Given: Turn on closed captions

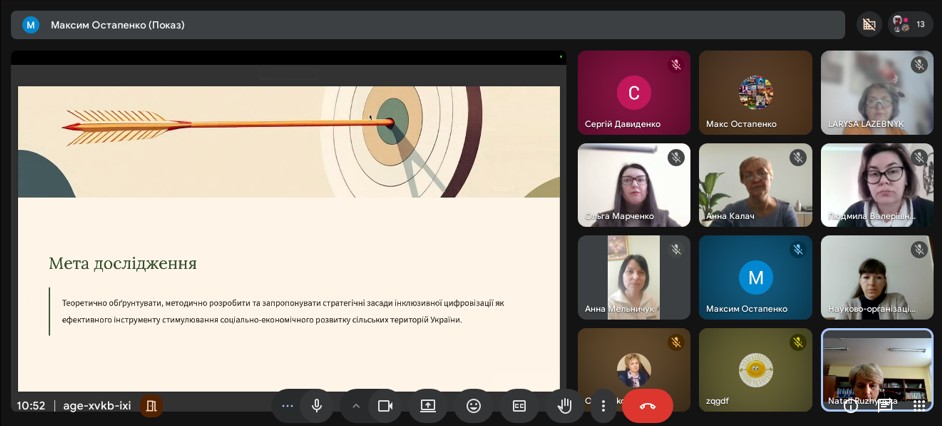Looking at the screenshot, I should click(x=519, y=406).
